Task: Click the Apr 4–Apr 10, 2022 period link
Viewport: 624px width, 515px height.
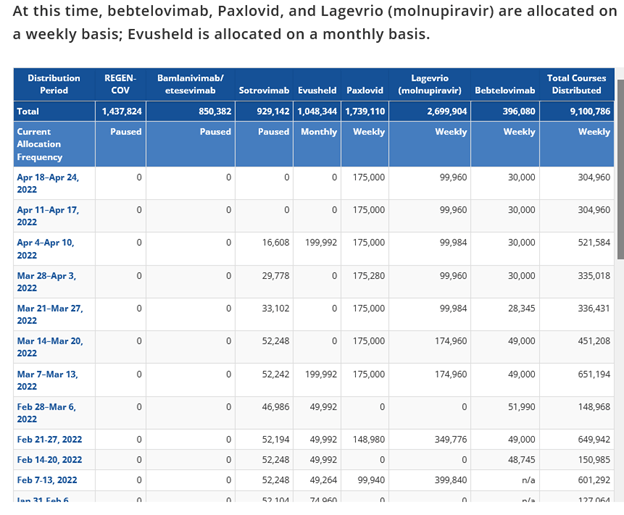Action: [46, 249]
